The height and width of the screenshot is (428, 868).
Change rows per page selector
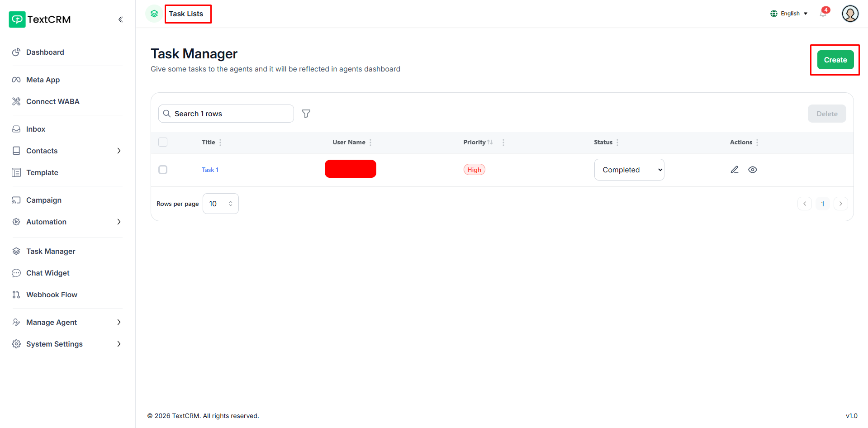pyautogui.click(x=221, y=204)
